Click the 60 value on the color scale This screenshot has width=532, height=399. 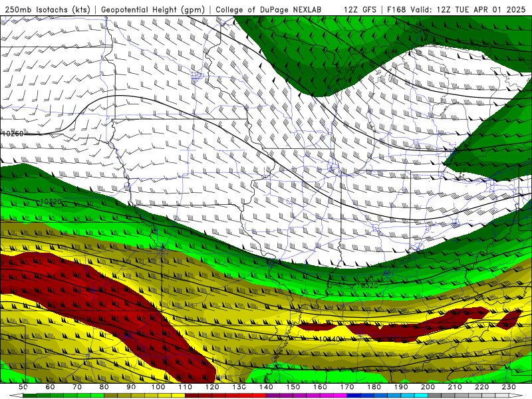click(50, 387)
